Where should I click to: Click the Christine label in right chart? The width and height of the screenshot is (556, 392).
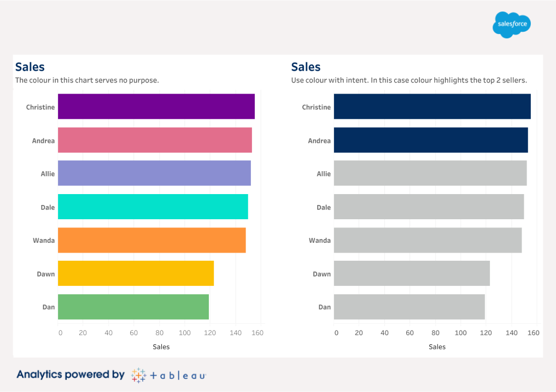[316, 107]
